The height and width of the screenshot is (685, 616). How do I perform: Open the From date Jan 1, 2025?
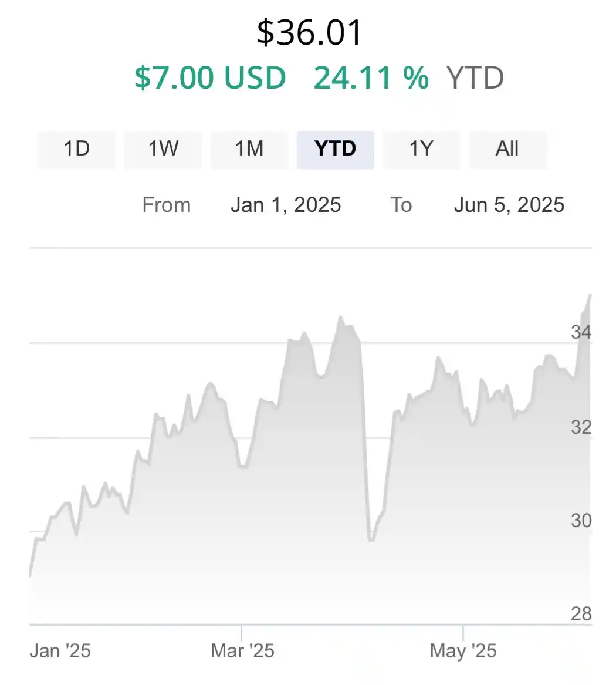click(x=286, y=205)
